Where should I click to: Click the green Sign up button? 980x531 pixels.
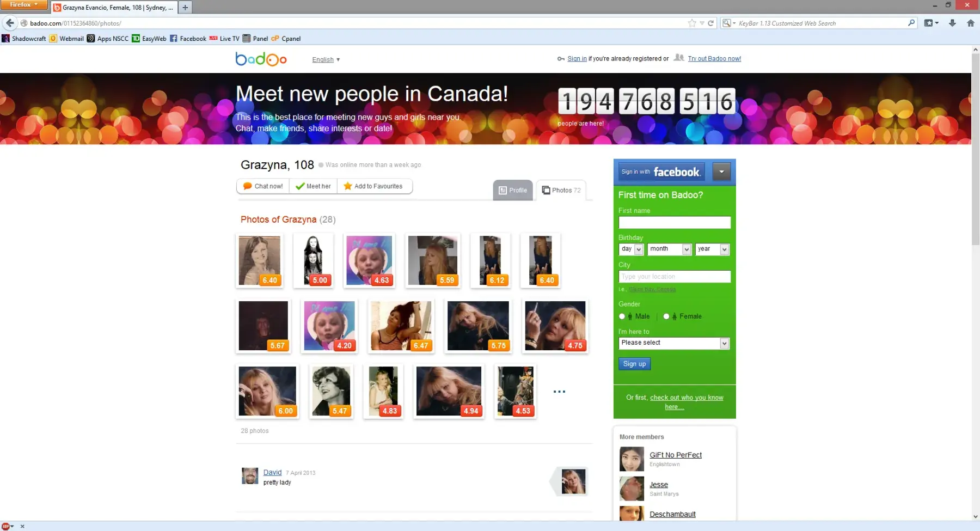634,364
